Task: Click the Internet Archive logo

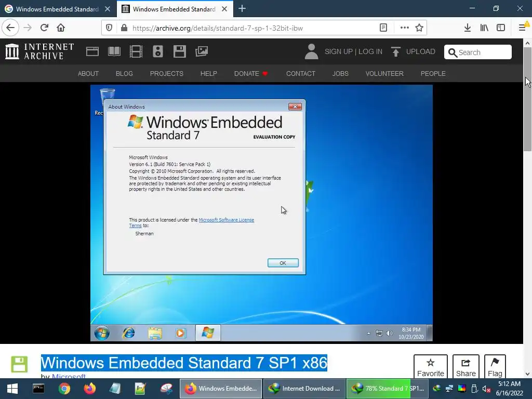Action: pos(39,51)
